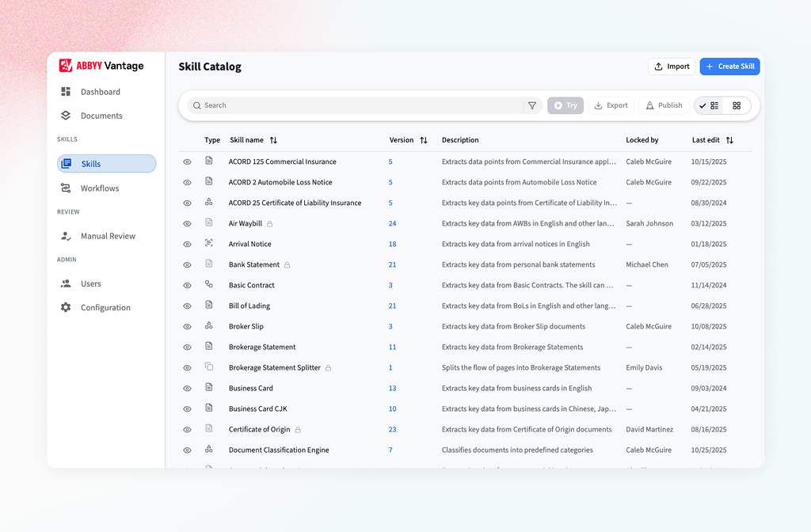Screen dimensions: 811x532
Task: Click the type icon for Broker Slip
Action: 209,326
